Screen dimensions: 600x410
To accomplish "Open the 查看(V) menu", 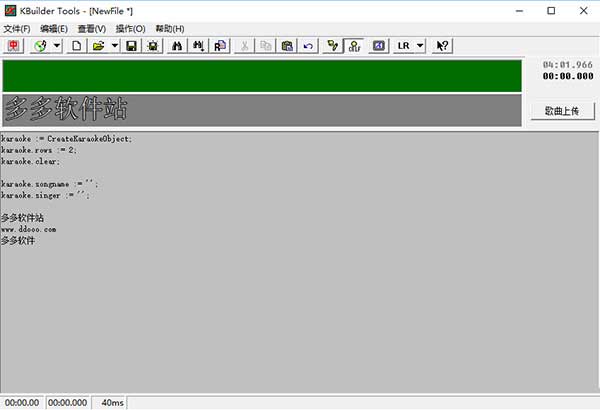I will click(92, 29).
